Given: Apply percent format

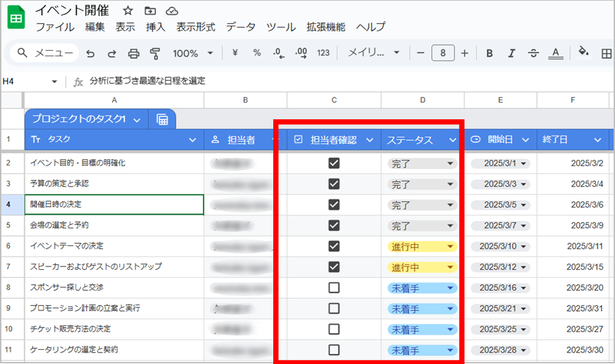Looking at the screenshot, I should click(x=257, y=53).
